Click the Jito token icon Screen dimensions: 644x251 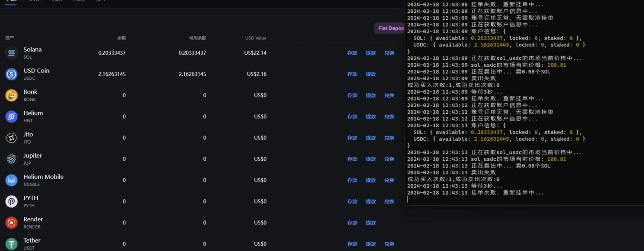[x=12, y=138]
